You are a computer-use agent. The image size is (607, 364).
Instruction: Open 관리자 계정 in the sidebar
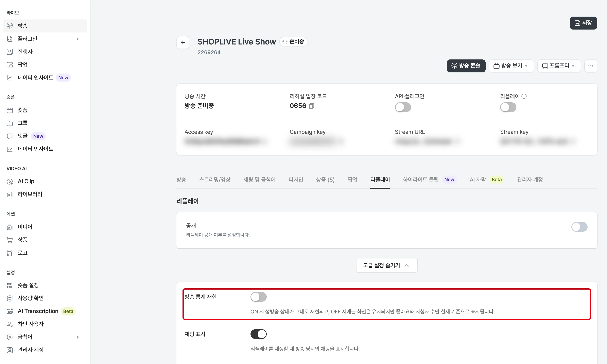coord(45,350)
